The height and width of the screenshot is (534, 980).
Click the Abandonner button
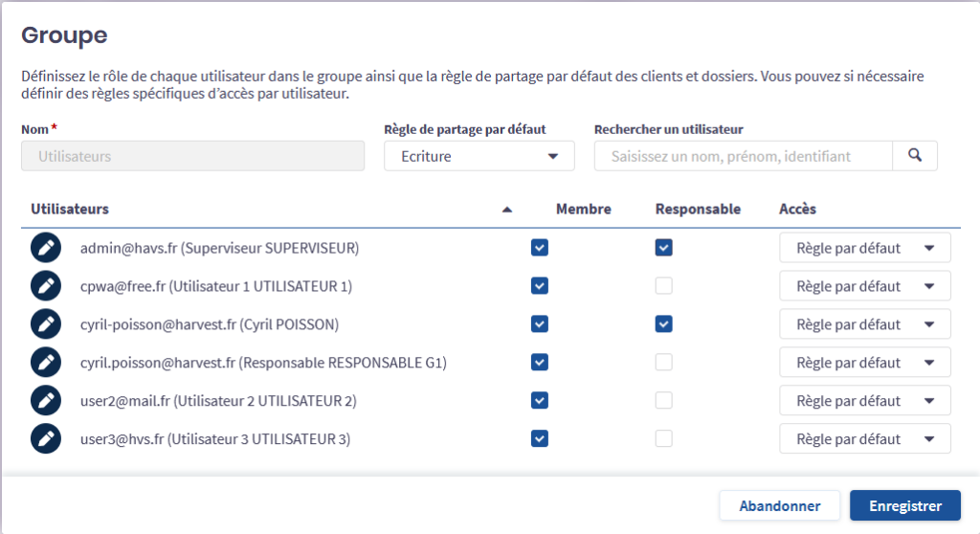coord(779,506)
